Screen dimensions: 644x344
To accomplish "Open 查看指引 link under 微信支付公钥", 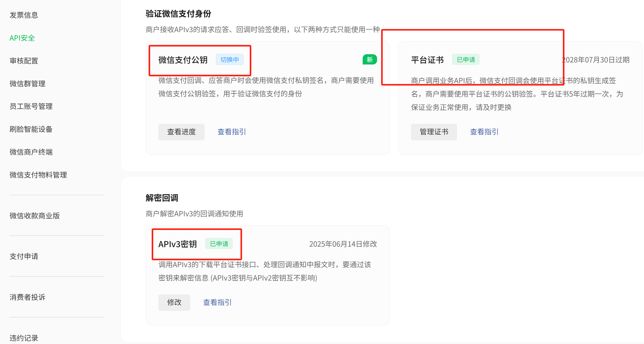I will pyautogui.click(x=232, y=132).
